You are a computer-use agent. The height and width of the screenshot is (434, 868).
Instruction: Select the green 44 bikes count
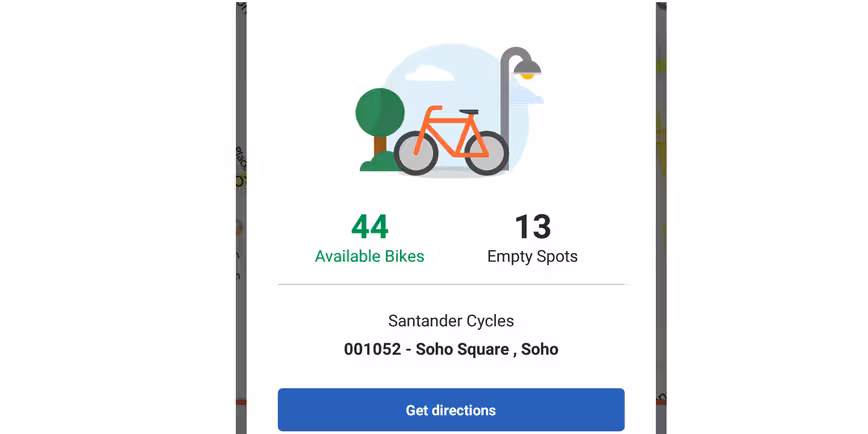click(370, 227)
